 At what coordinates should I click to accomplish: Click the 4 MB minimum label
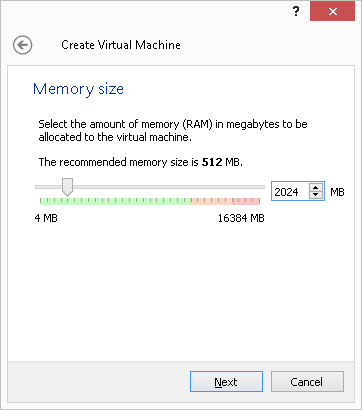46,218
